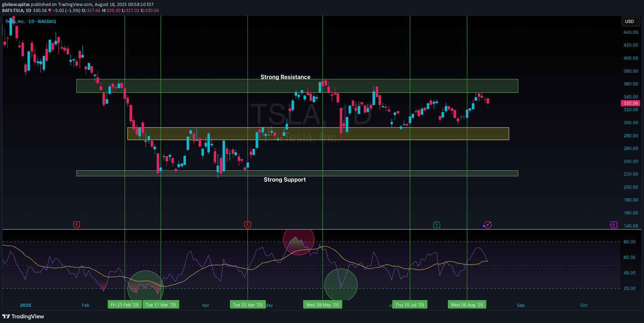Click the Strong Support text label

pyautogui.click(x=285, y=179)
